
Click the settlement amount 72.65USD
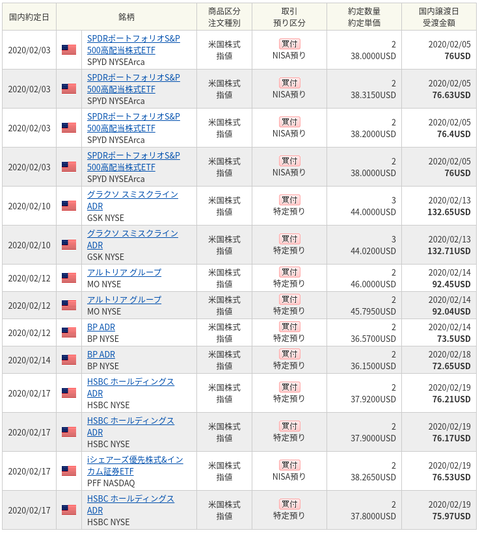coord(451,366)
